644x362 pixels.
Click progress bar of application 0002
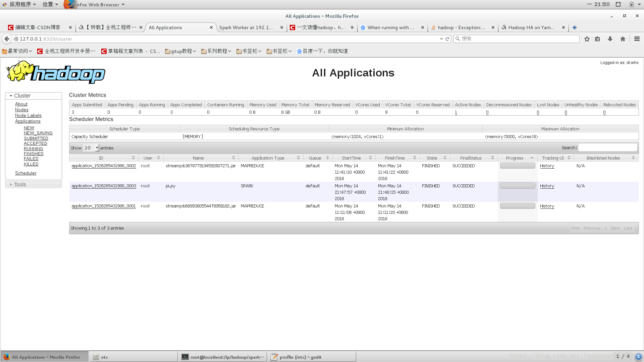(x=518, y=166)
